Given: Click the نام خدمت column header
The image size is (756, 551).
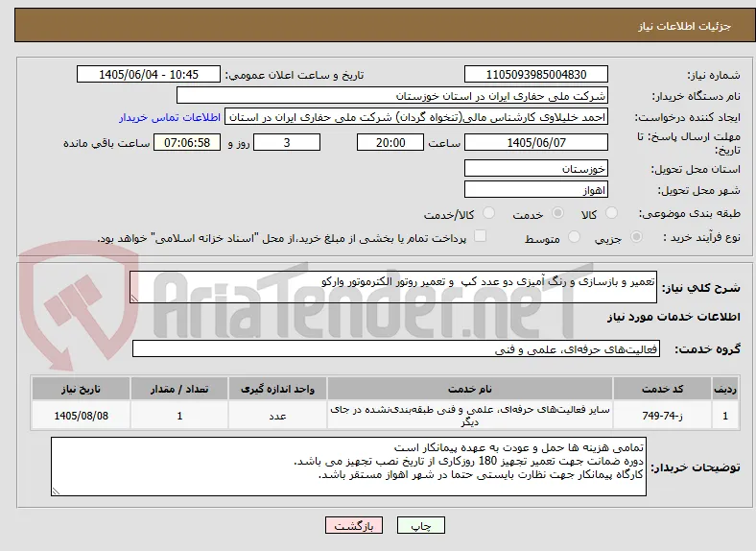Looking at the screenshot, I should [x=469, y=389].
